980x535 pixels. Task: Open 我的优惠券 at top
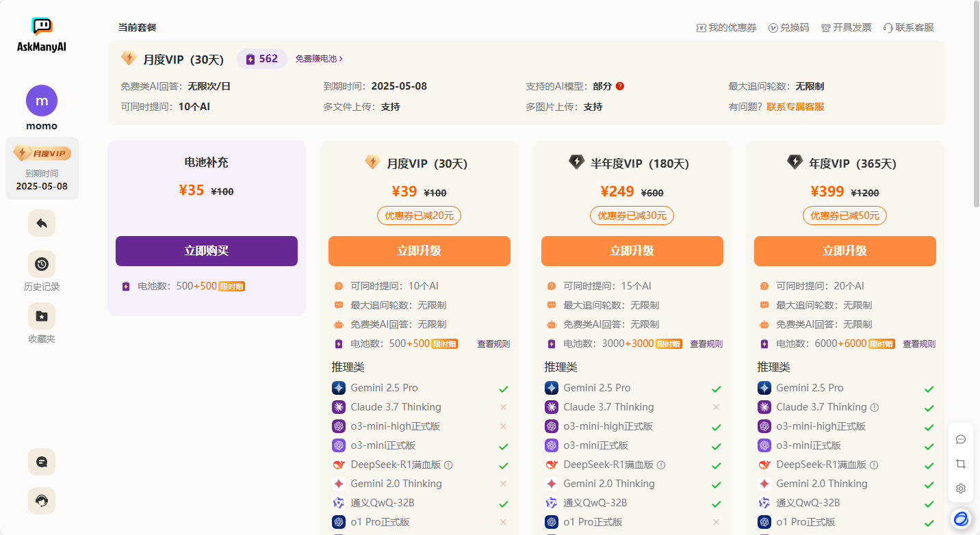[726, 27]
